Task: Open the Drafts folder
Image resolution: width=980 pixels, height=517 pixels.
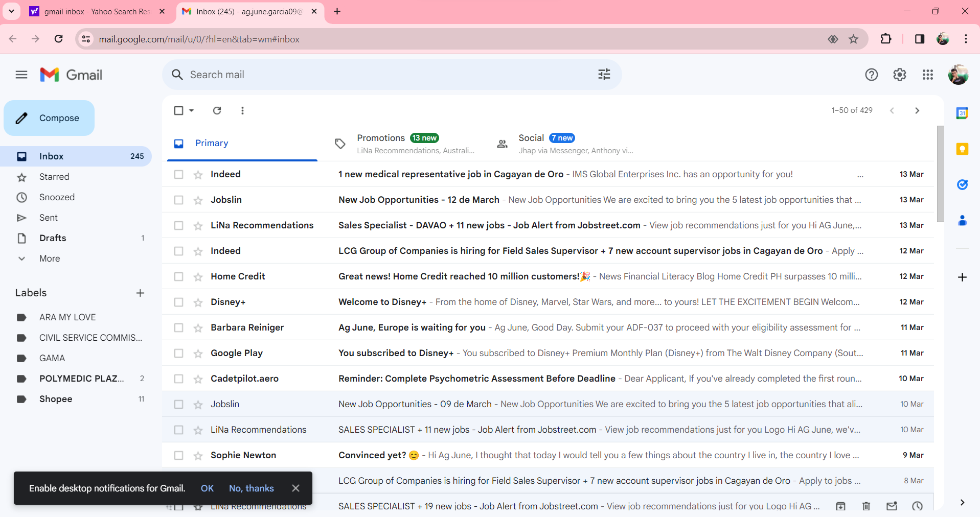Action: pos(76,238)
